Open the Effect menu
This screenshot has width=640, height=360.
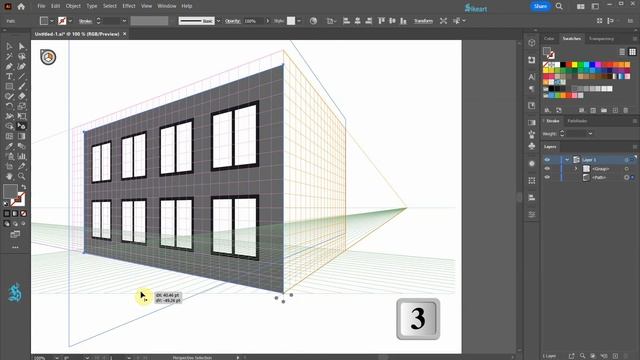click(129, 6)
